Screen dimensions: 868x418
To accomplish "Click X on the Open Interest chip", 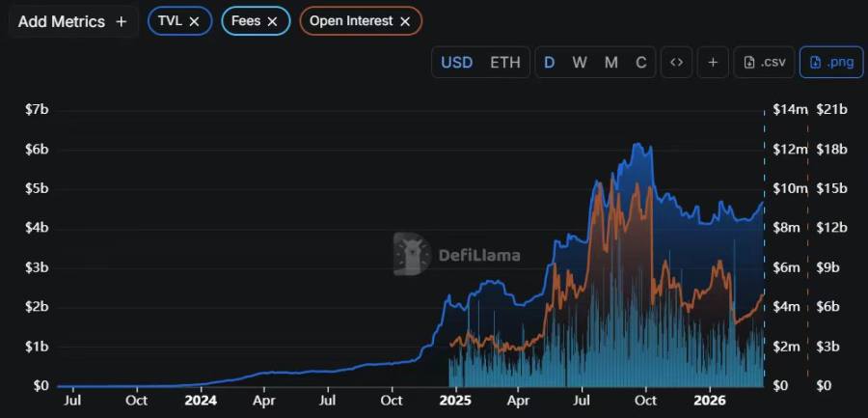I will [404, 20].
